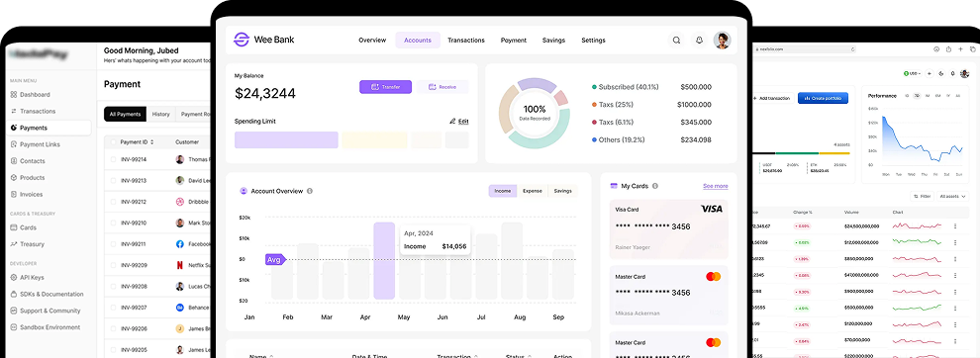The width and height of the screenshot is (980, 358).
Task: Tick the checkbox for INV-99214
Action: 113,159
